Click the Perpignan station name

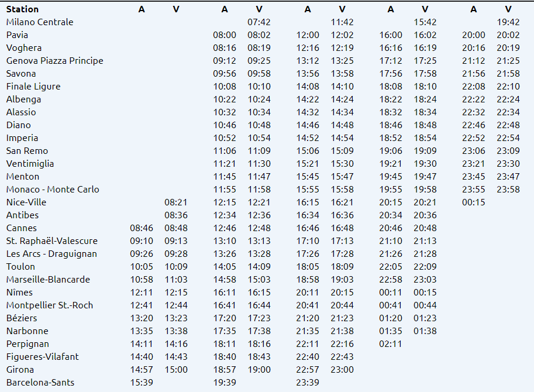coord(27,344)
